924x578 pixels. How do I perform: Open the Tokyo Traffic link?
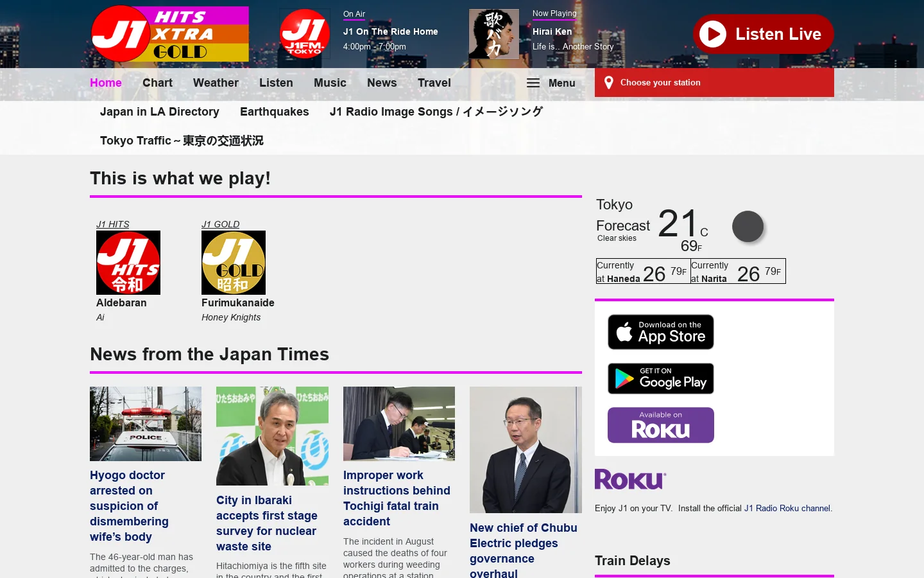182,141
